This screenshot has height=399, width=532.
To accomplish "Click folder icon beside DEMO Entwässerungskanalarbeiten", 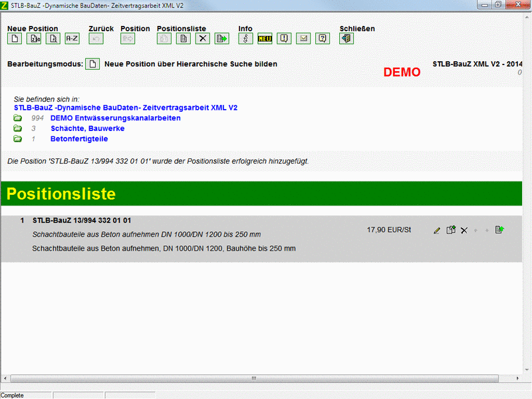I will [x=18, y=118].
